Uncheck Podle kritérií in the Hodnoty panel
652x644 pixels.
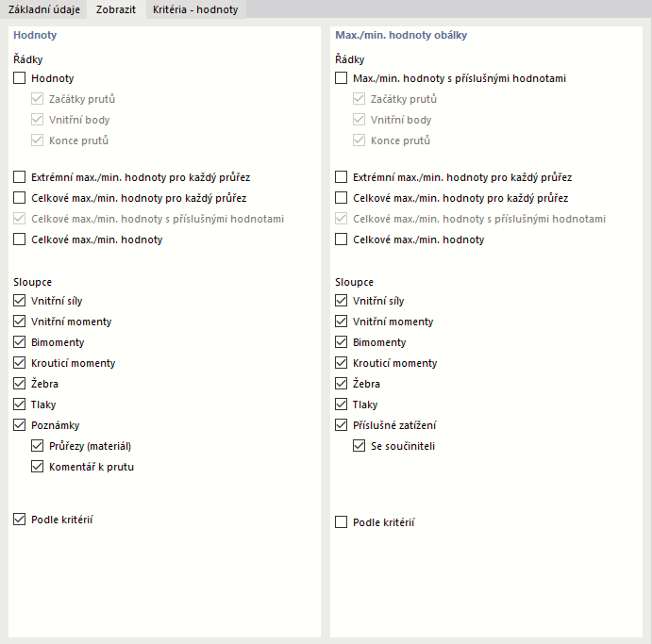coord(20,520)
